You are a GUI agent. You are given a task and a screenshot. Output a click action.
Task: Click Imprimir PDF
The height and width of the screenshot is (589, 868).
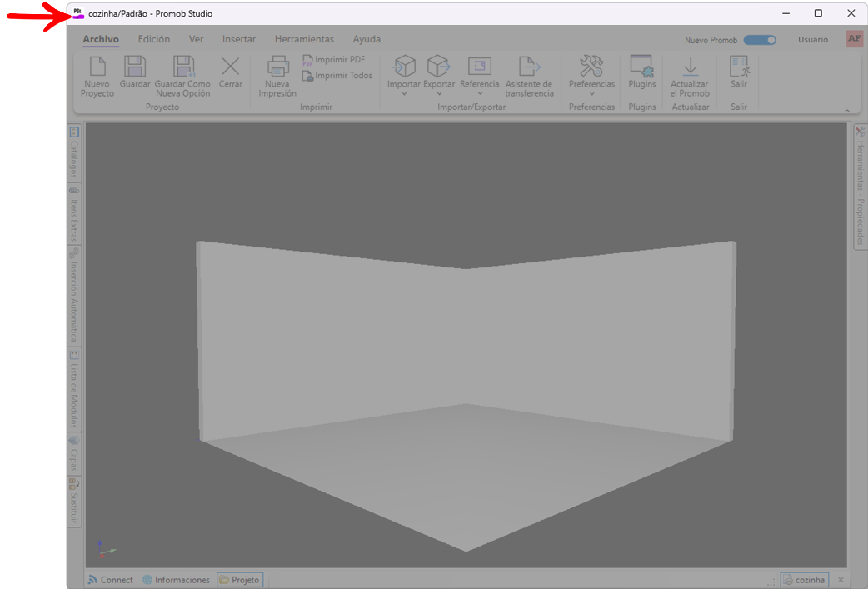[334, 60]
